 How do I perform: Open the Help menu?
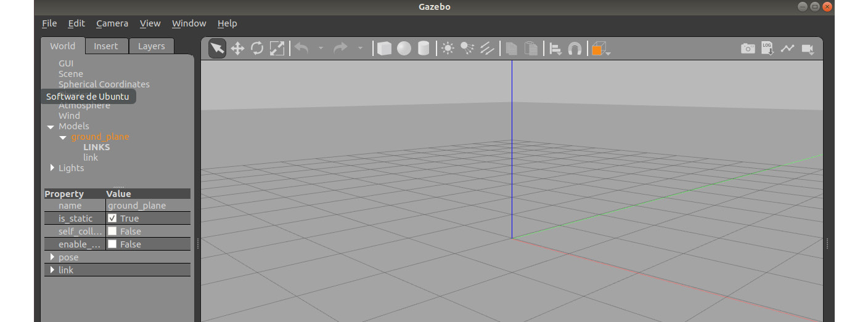click(x=227, y=23)
